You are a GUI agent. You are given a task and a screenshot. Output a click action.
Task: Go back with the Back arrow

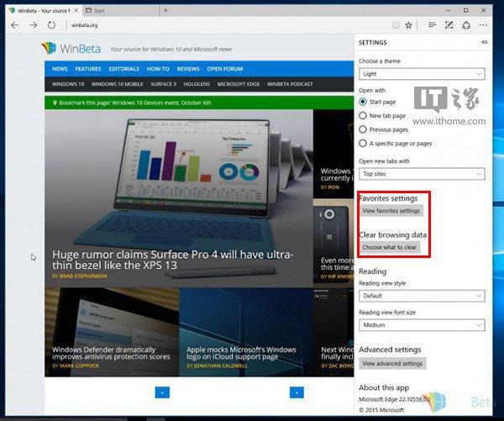click(15, 25)
